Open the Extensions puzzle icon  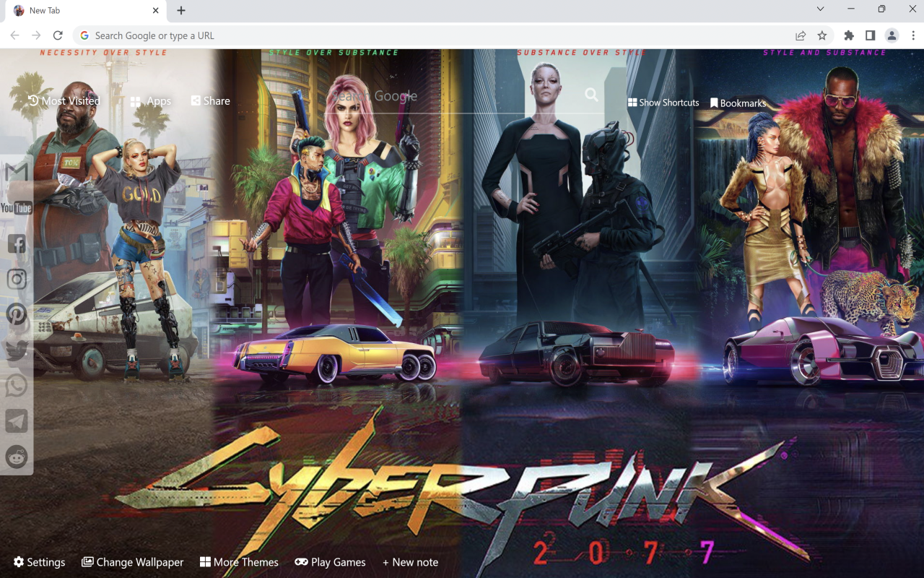(x=849, y=35)
